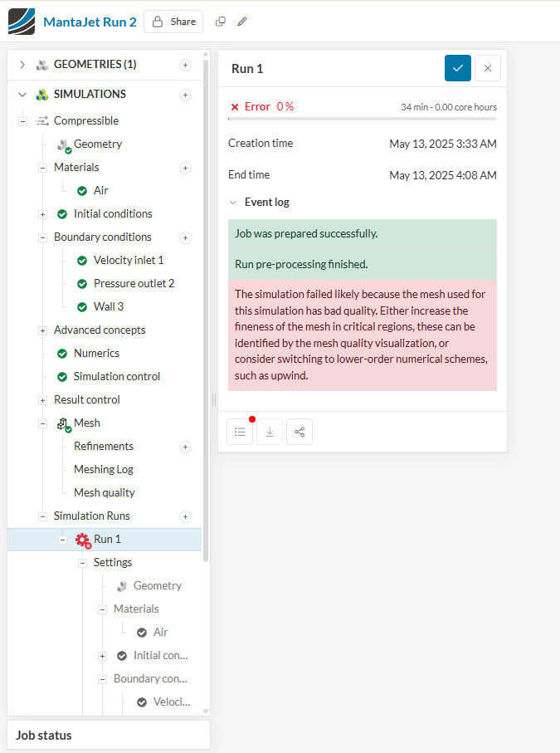Select Velocity inlet 1 boundary condition

pyautogui.click(x=129, y=261)
